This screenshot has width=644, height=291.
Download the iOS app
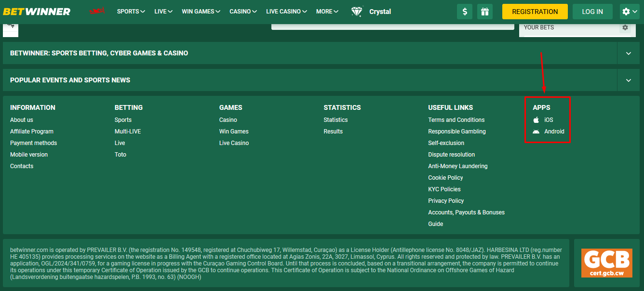pos(549,120)
